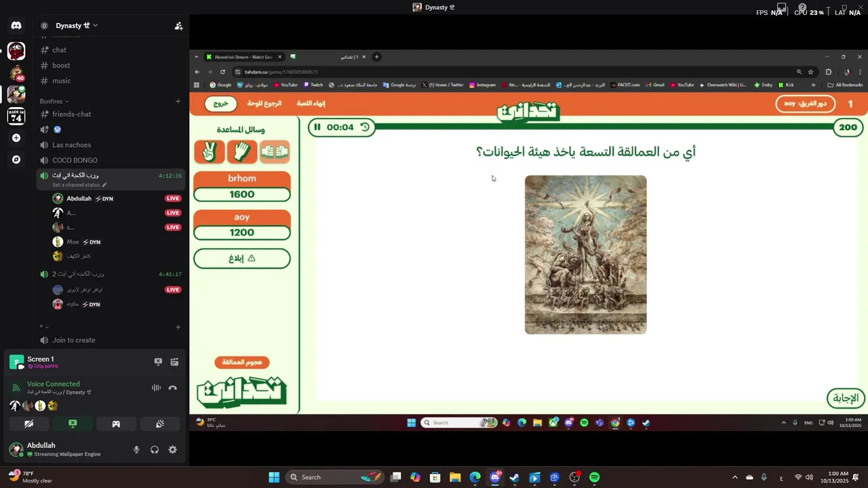Open Instagram bookmark
Image resolution: width=868 pixels, height=488 pixels.
481,85
